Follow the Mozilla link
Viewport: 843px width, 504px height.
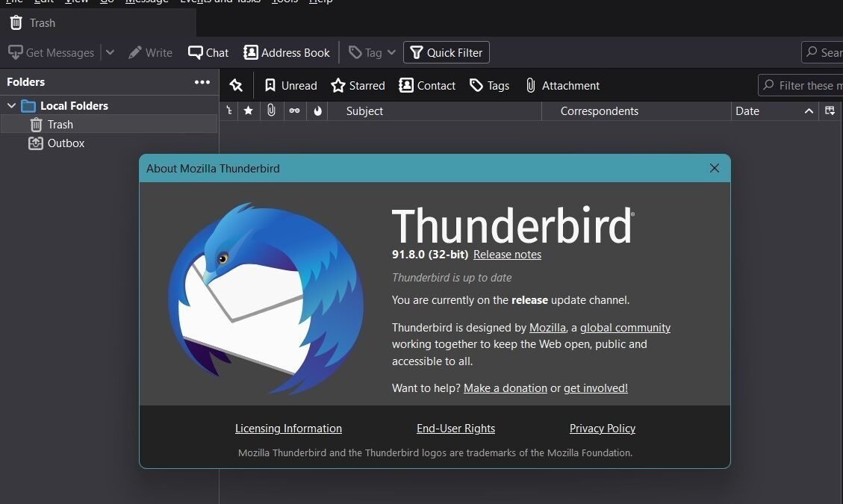click(547, 328)
